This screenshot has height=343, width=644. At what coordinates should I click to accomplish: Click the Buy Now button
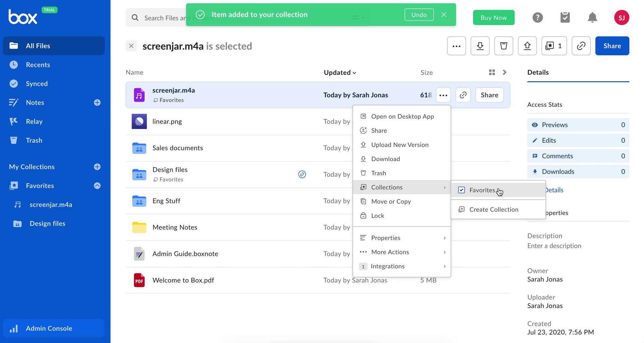pyautogui.click(x=493, y=17)
